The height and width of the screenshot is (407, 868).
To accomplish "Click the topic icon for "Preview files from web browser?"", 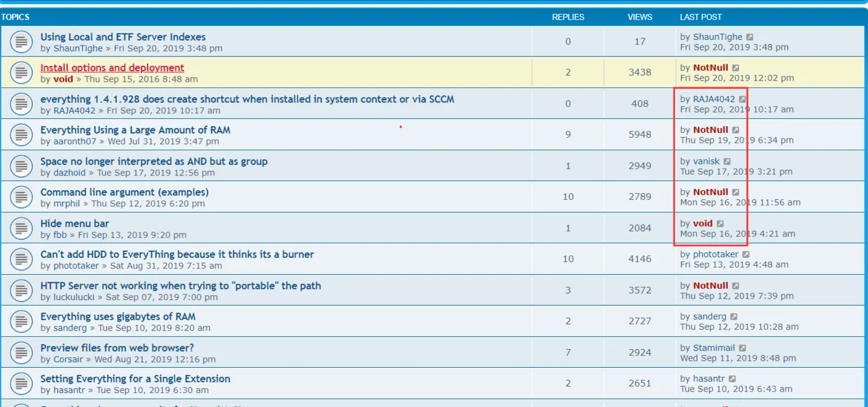I will click(x=22, y=352).
